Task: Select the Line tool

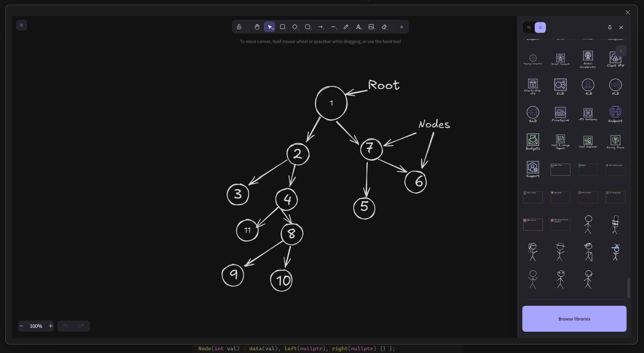Action: [333, 27]
